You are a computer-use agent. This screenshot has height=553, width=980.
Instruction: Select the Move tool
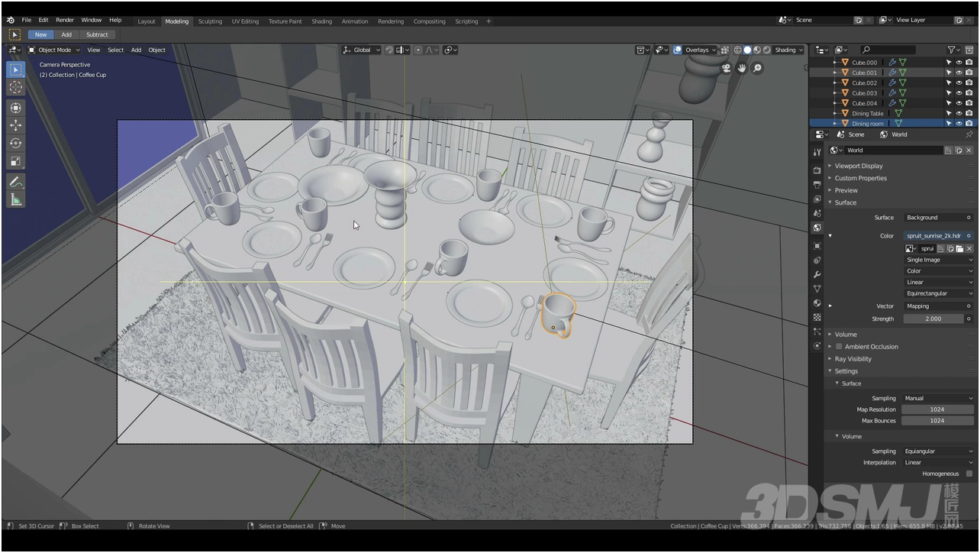tap(16, 125)
